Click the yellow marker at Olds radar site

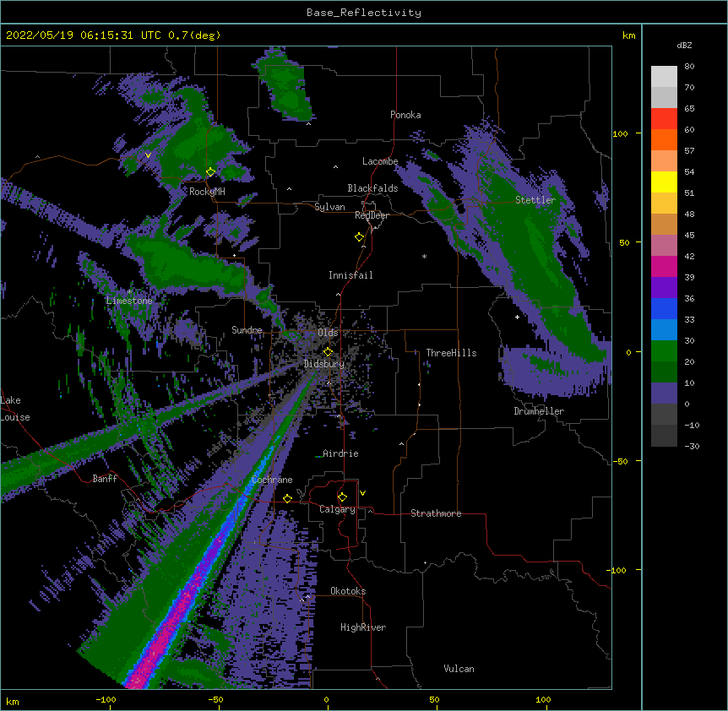point(328,351)
